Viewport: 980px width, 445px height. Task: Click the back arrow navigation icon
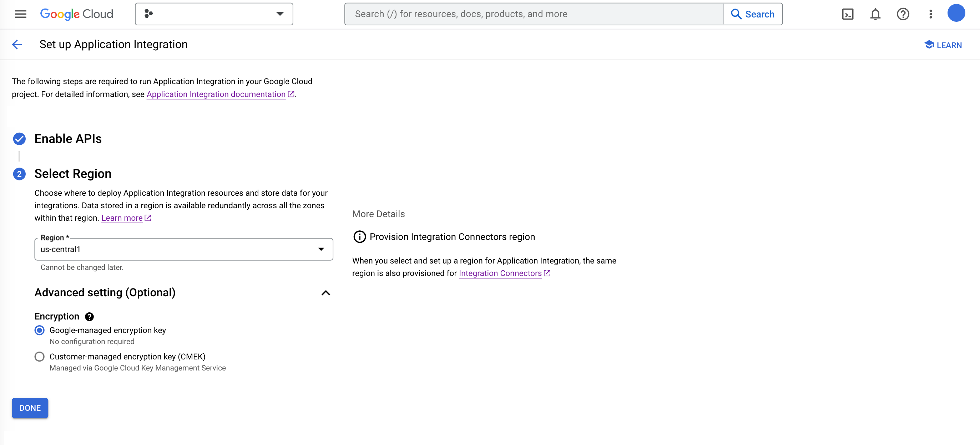point(17,44)
